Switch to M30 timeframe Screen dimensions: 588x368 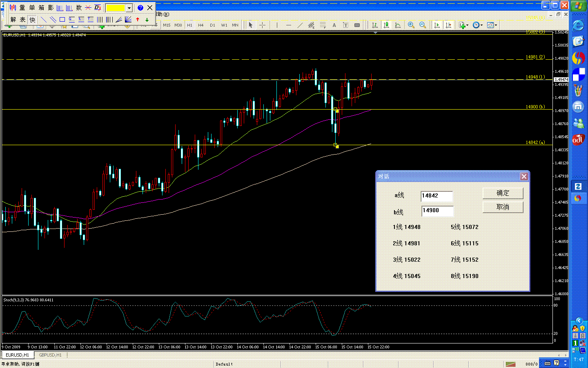pos(178,25)
